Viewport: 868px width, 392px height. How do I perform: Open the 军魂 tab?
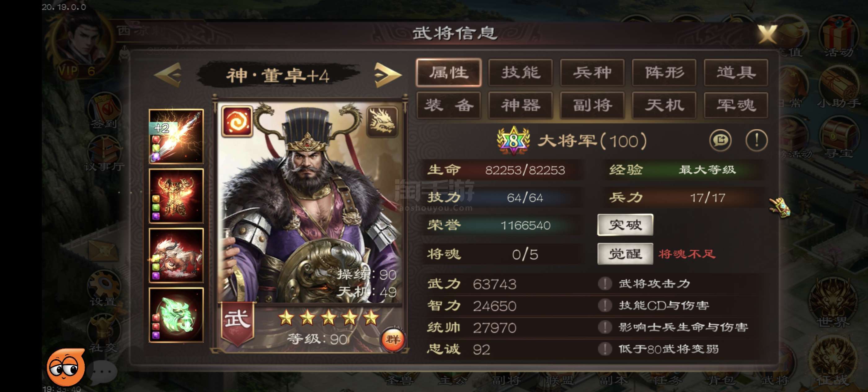click(x=736, y=105)
